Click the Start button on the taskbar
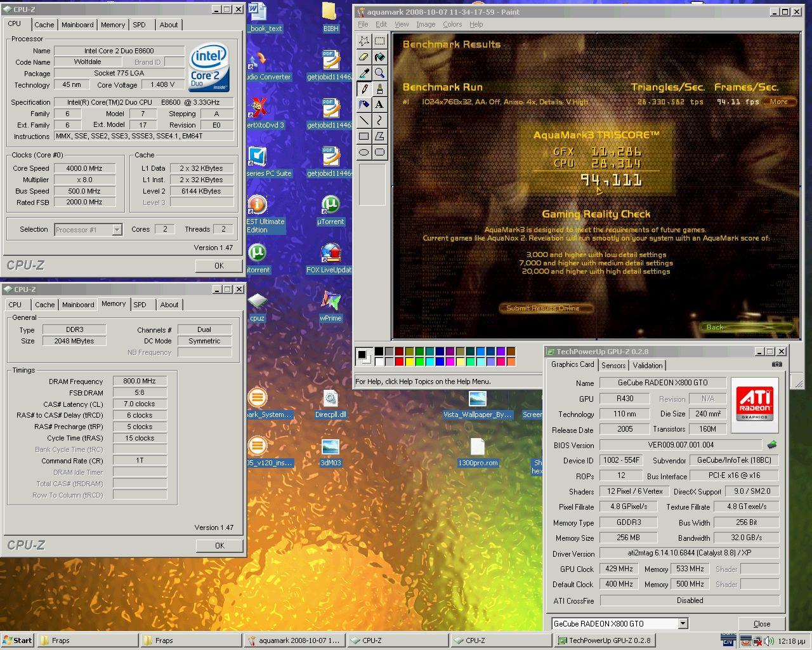 (17, 640)
